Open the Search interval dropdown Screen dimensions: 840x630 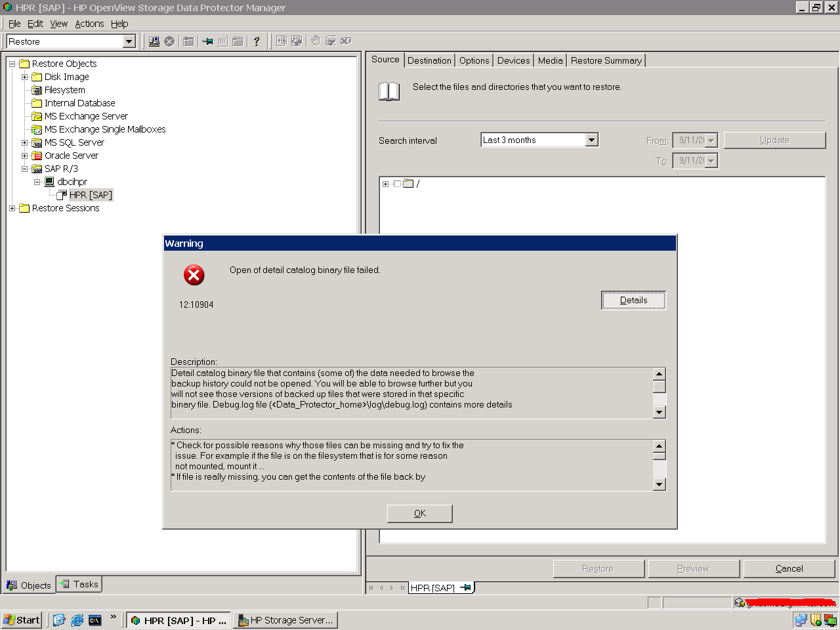pyautogui.click(x=592, y=140)
